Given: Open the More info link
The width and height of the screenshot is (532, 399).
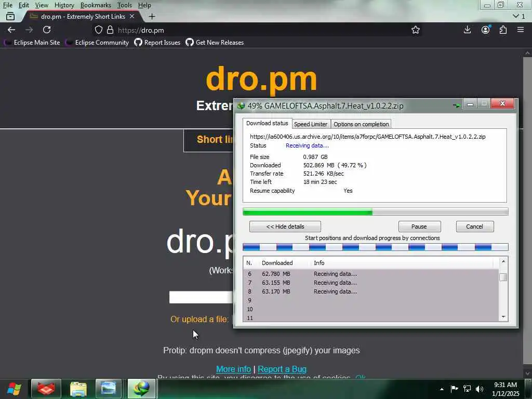Looking at the screenshot, I should pyautogui.click(x=233, y=369).
